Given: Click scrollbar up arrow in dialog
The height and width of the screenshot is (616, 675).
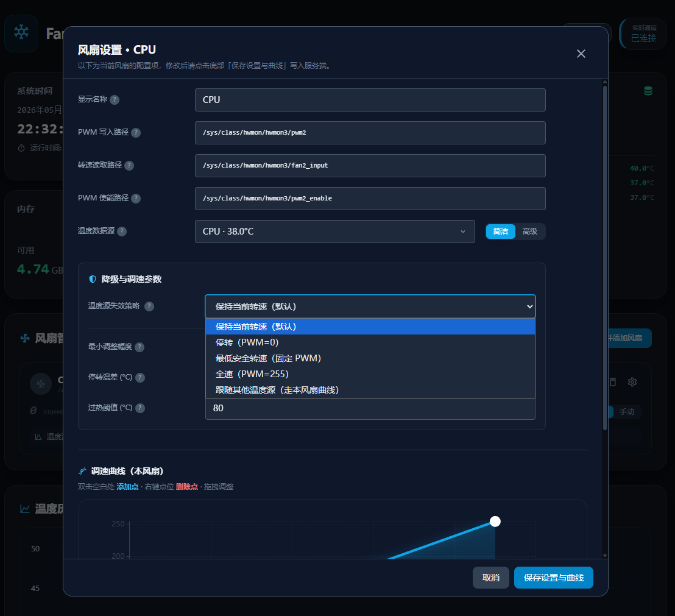Looking at the screenshot, I should coord(605,82).
